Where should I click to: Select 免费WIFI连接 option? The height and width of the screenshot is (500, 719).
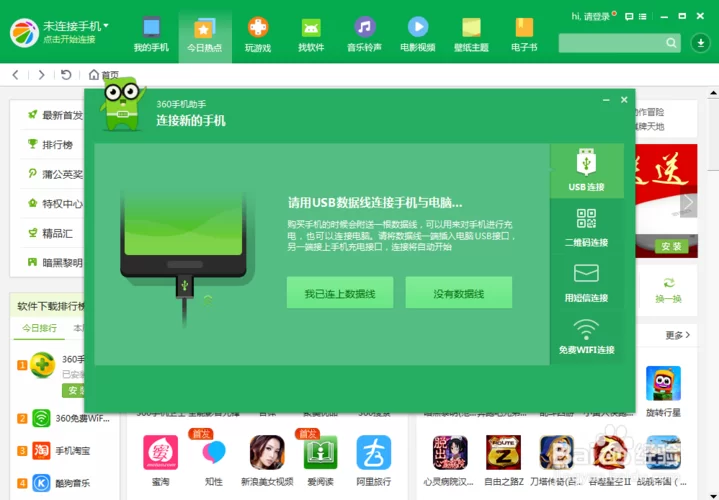(586, 337)
